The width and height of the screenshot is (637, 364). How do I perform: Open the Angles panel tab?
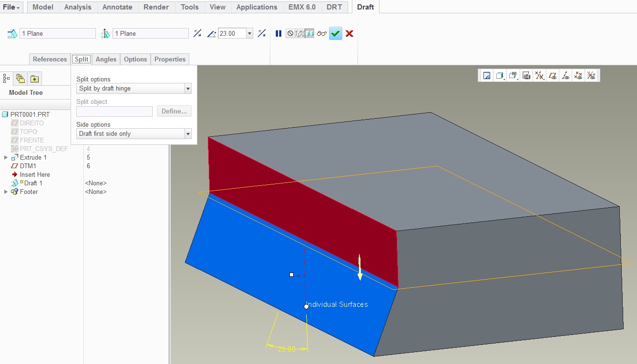(x=106, y=59)
